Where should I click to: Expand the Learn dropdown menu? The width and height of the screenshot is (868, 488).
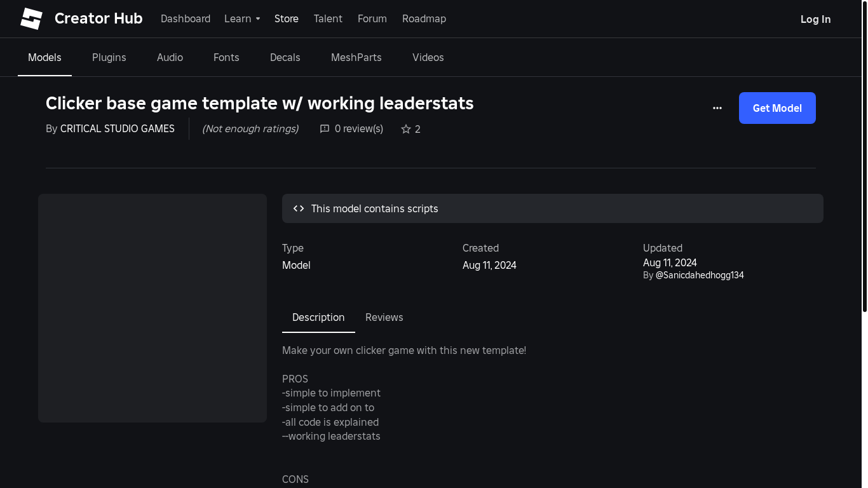click(x=242, y=19)
